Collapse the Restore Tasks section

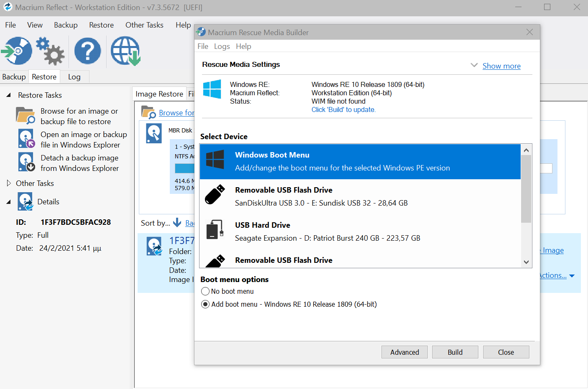(8, 95)
